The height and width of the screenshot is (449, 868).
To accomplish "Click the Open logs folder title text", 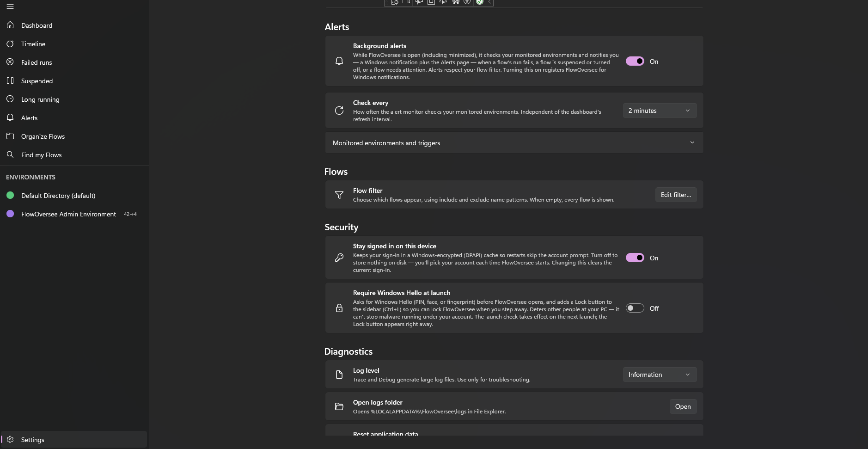I will pos(378,402).
